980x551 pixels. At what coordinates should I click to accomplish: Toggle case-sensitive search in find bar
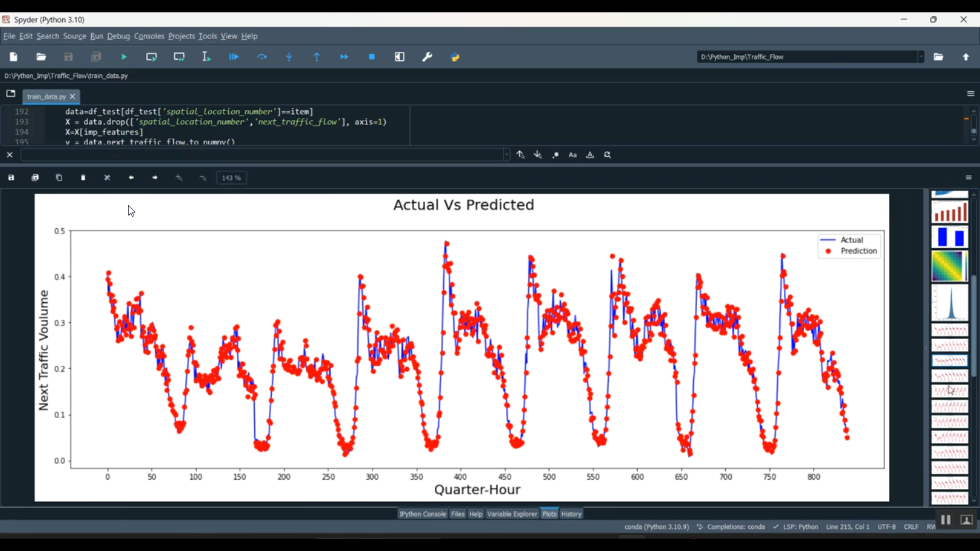tap(572, 155)
